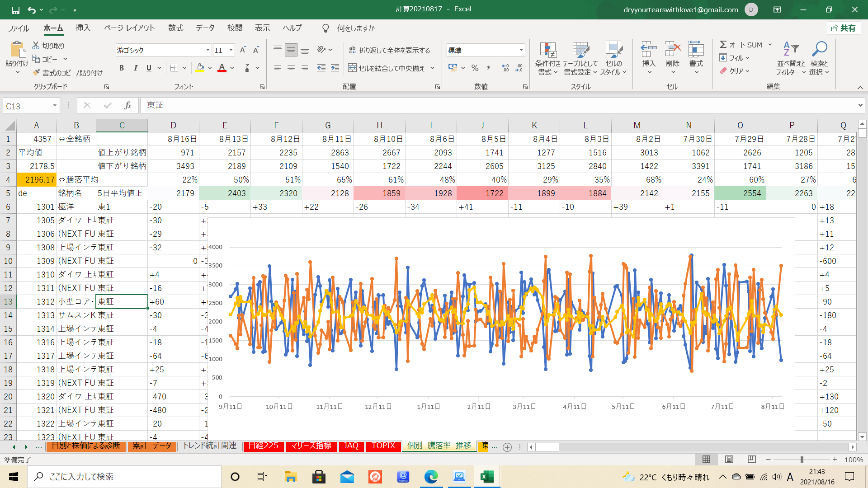This screenshot has width=868, height=488.
Task: Expand the number format dropdown
Action: (521, 50)
